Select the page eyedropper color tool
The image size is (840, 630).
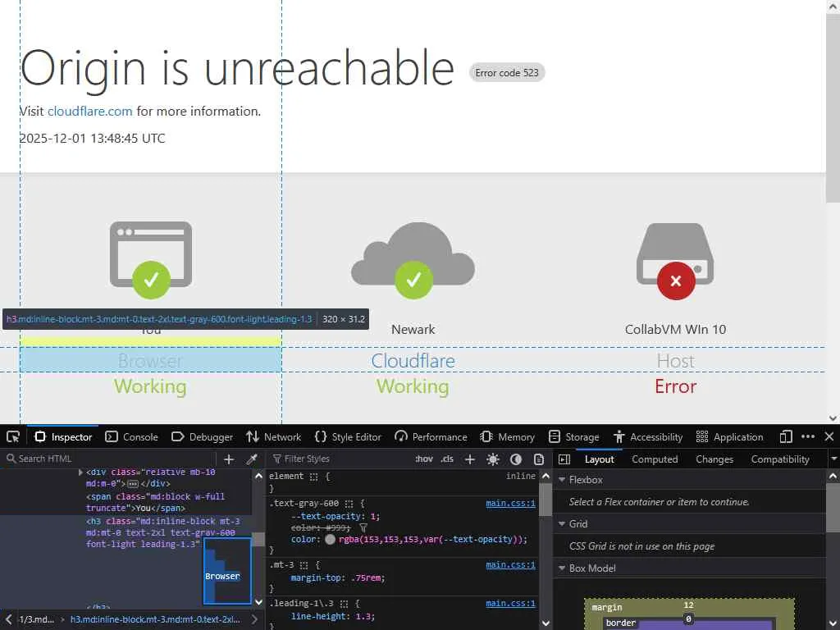point(251,459)
